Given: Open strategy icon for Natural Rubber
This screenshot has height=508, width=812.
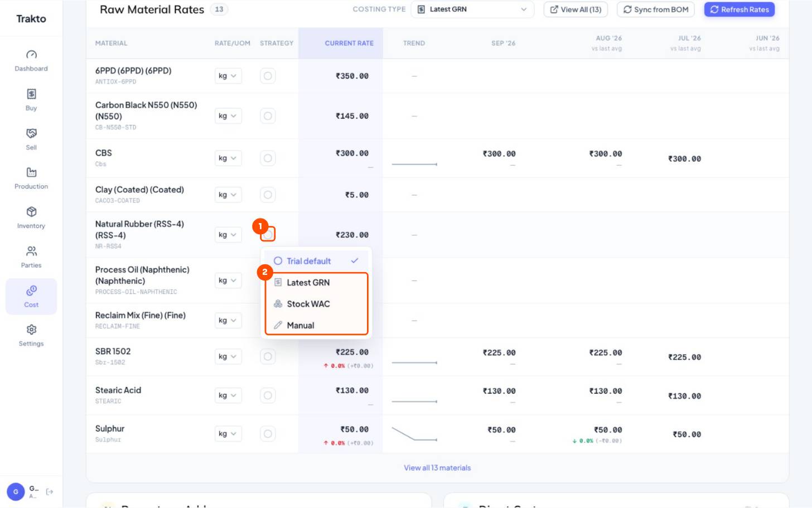Looking at the screenshot, I should (268, 235).
